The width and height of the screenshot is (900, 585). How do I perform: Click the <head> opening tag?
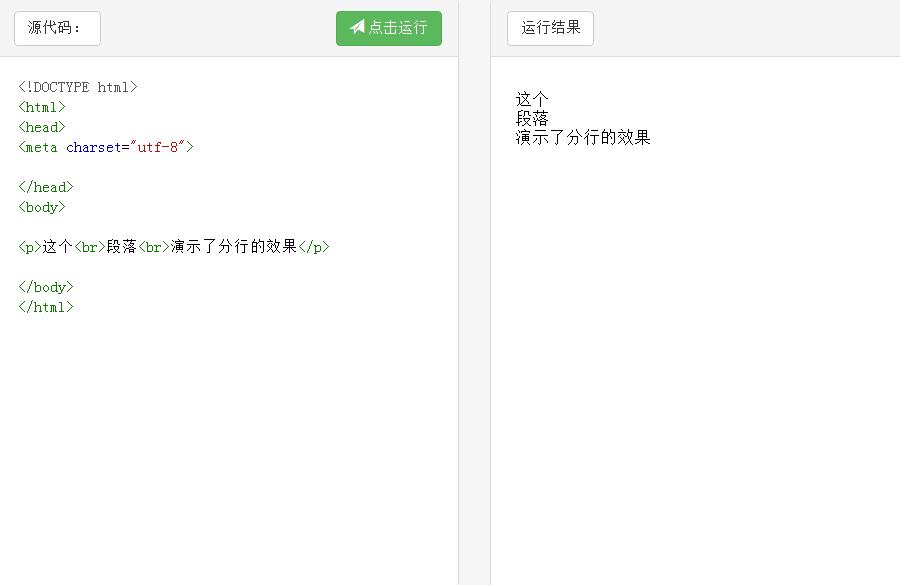tap(41, 127)
